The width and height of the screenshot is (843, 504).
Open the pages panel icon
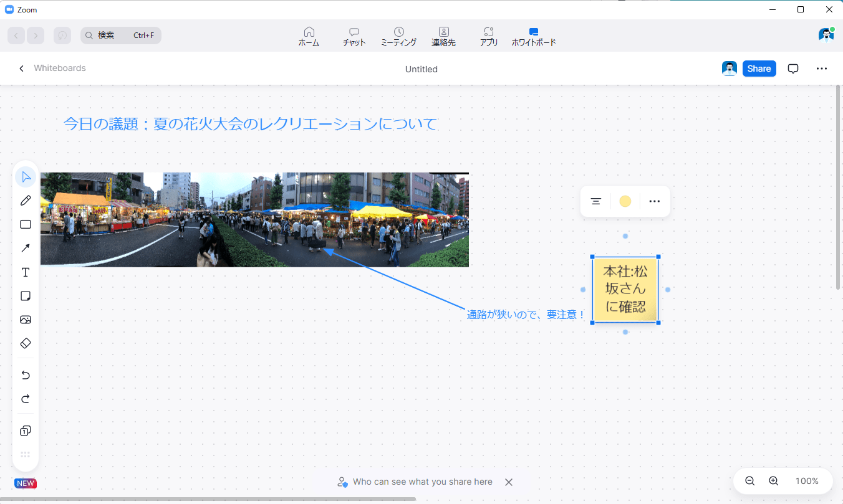tap(26, 431)
